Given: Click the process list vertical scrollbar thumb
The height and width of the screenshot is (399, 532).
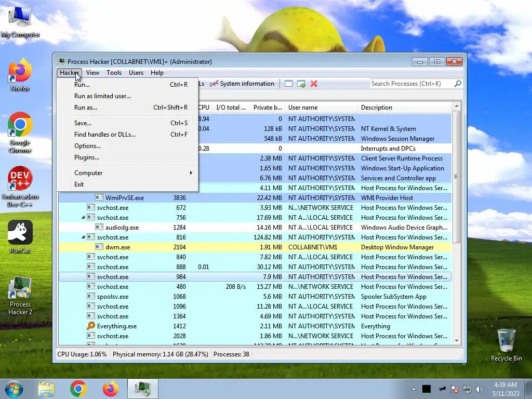Looking at the screenshot, I should click(456, 177).
